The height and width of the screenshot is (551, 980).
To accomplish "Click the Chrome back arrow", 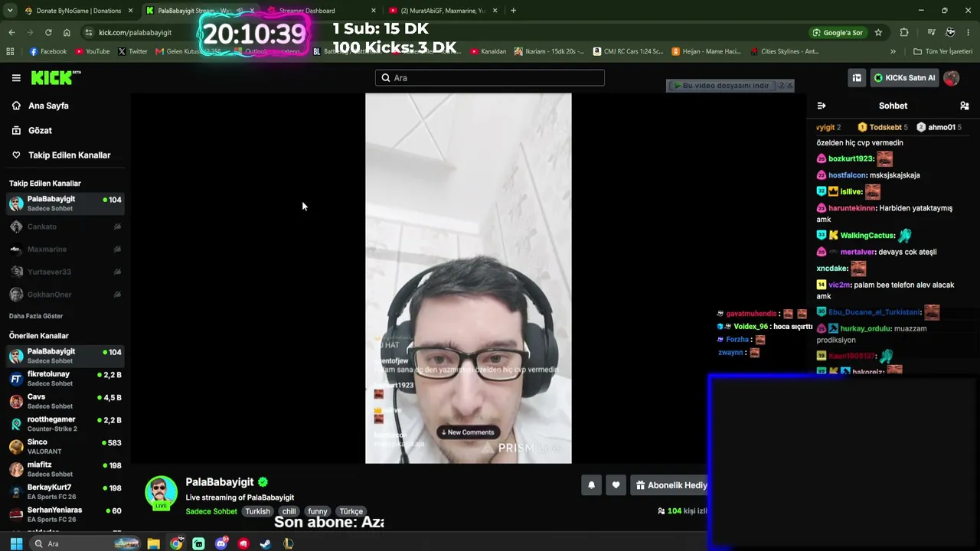I will pyautogui.click(x=11, y=32).
